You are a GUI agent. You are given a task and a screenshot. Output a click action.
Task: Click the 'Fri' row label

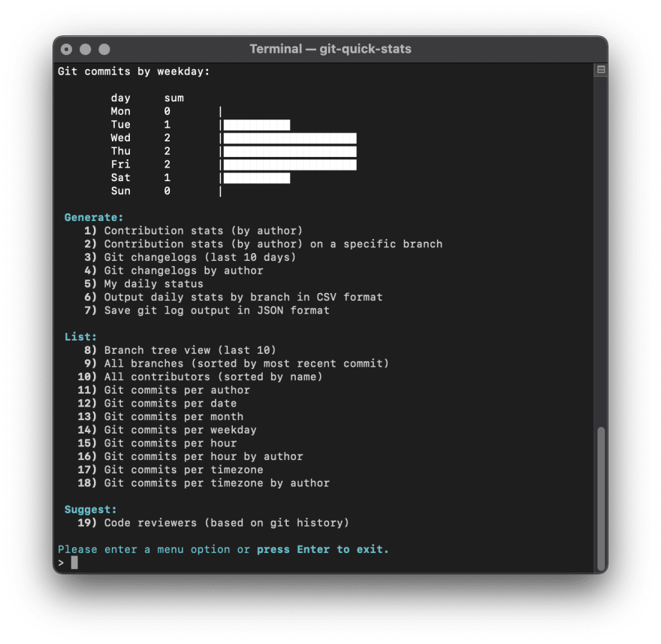pyautogui.click(x=121, y=165)
